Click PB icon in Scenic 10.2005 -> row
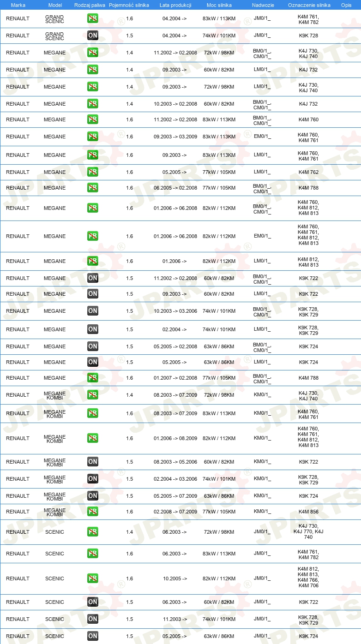The image size is (361, 644). pos(93,578)
